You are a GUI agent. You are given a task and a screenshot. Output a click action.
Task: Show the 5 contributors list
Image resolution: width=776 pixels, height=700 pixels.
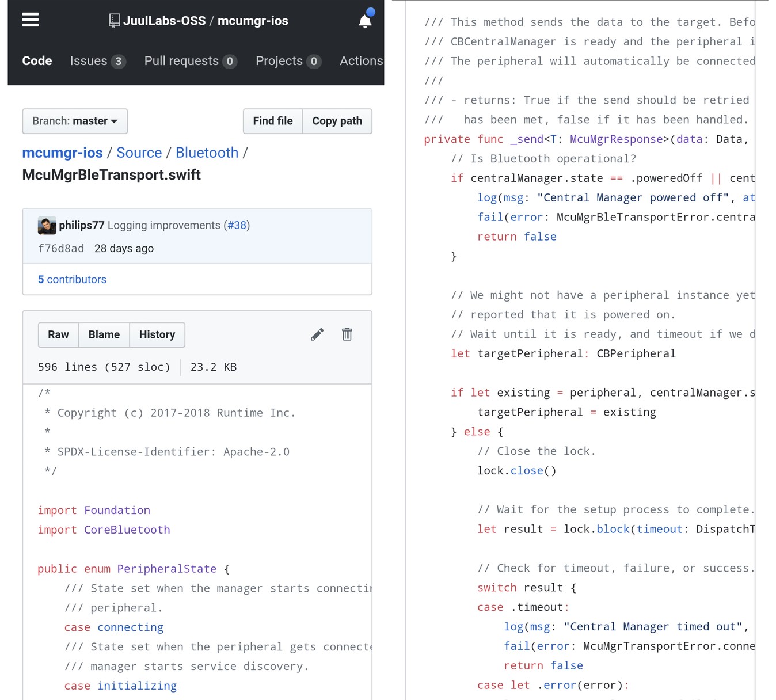tap(72, 279)
